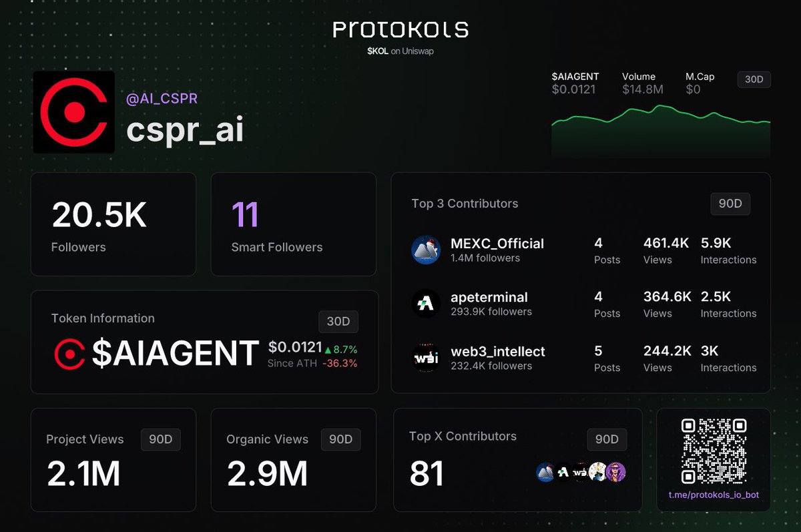This screenshot has height=532, width=801.
Task: Click the 232.4K followers subtext
Action: click(491, 366)
